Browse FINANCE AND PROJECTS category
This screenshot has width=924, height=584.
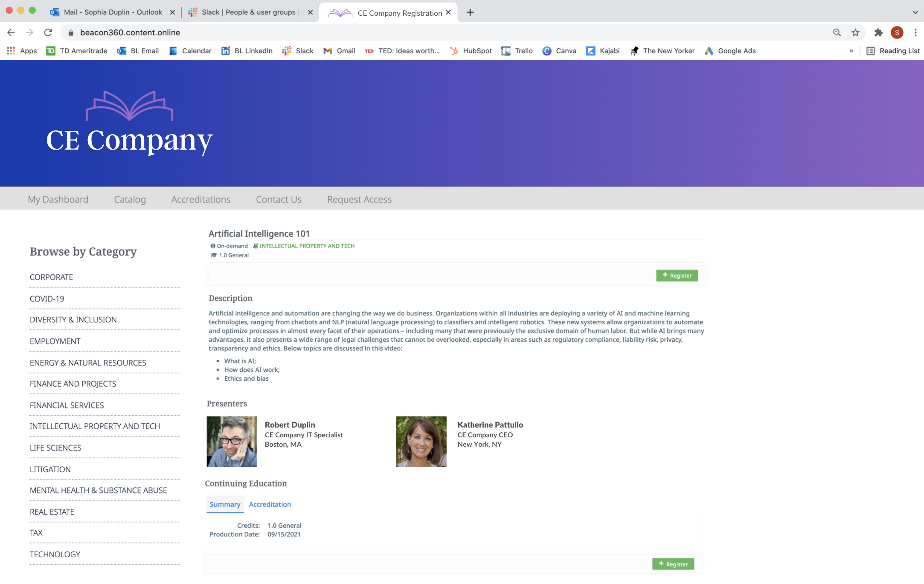(x=73, y=384)
